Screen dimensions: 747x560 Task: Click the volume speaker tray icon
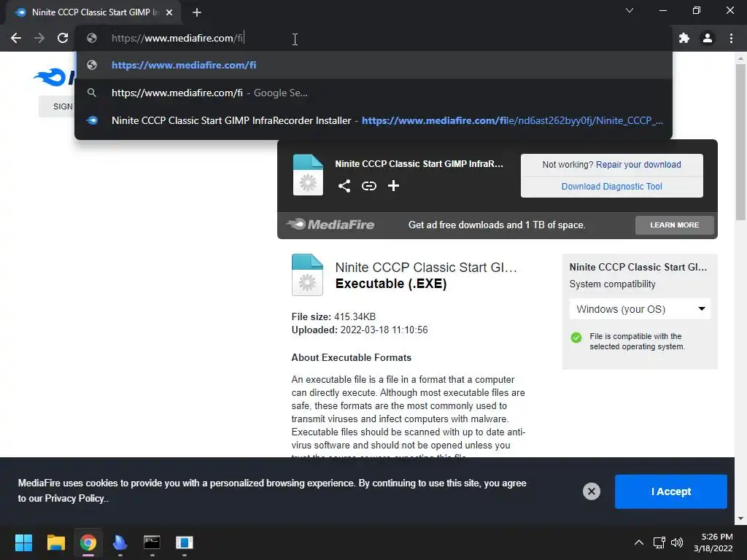(676, 542)
